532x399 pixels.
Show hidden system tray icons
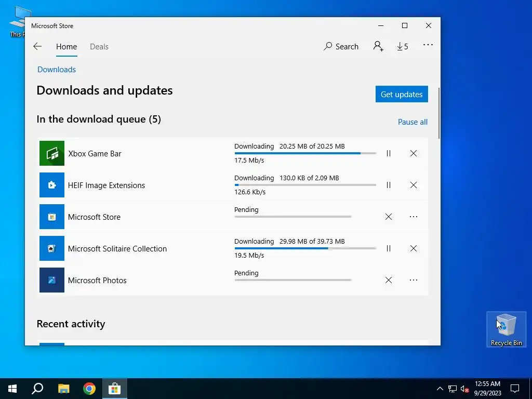[440, 389]
